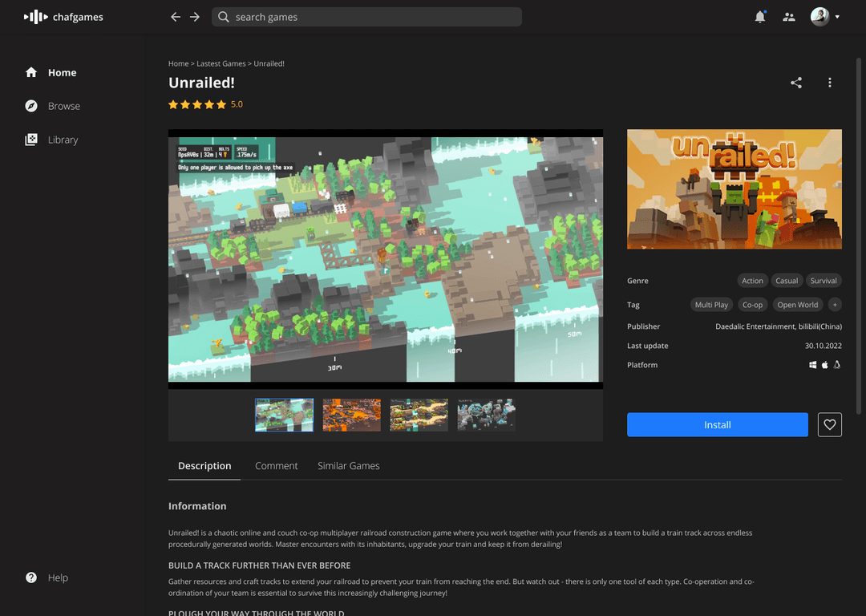Screen dimensions: 866x616
Task: Click the Lastest Games breadcrumb link
Action: [221, 63]
